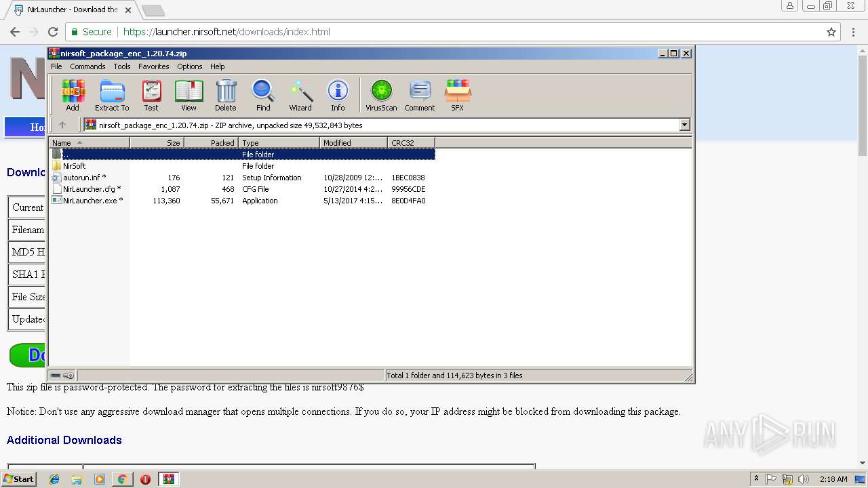Switch to Chrome in the taskbar
Screen dimensions: 868x488
[x=122, y=479]
